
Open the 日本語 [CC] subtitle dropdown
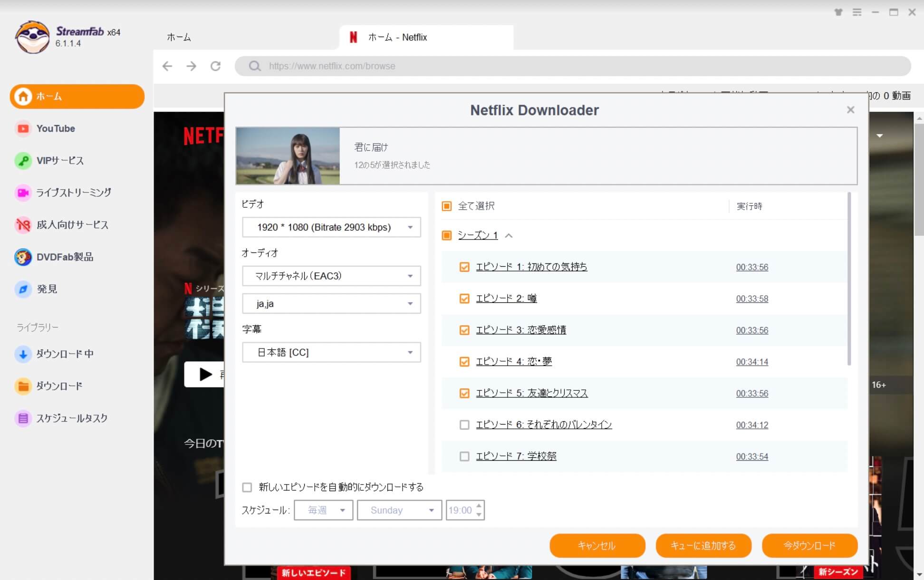click(331, 353)
